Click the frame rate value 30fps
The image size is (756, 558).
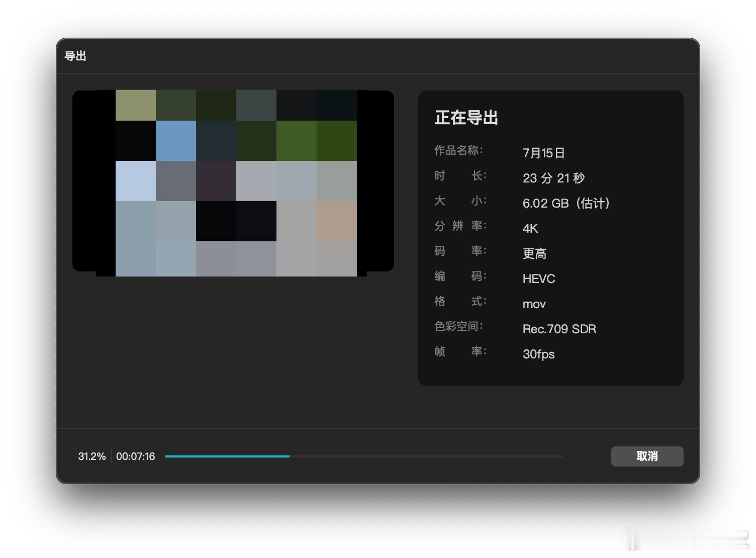pos(538,354)
